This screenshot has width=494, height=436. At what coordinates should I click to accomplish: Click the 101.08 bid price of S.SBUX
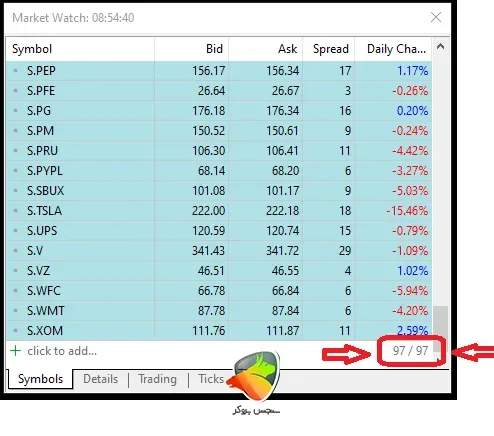[x=208, y=191]
